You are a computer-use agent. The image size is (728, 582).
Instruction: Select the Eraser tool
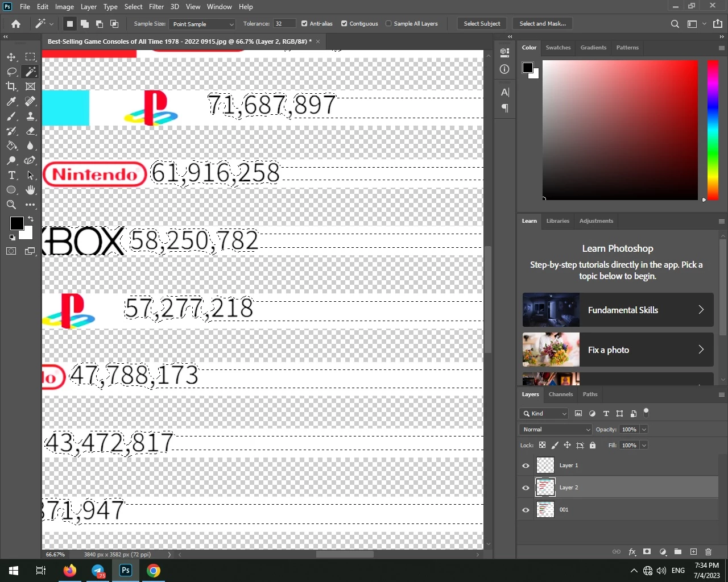[x=31, y=131]
